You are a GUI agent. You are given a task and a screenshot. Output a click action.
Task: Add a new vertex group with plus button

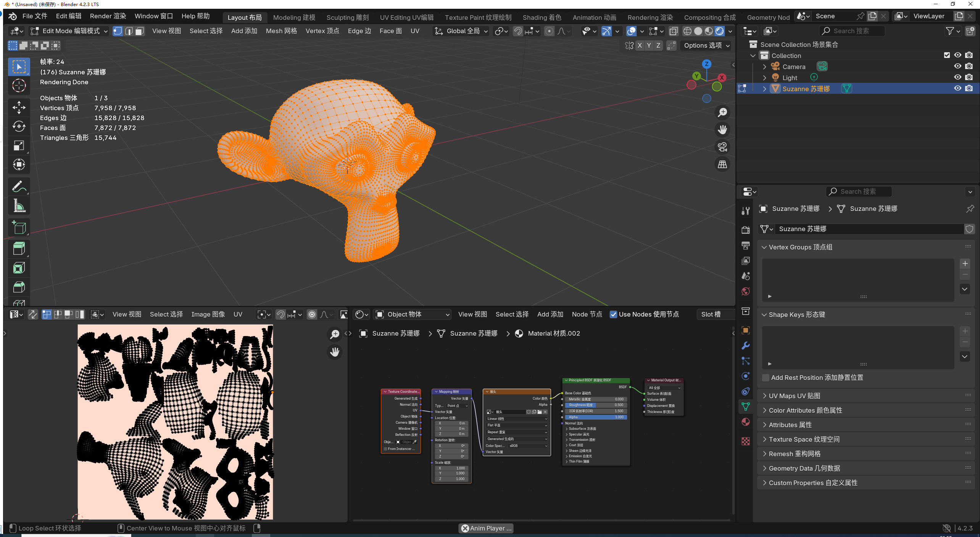[x=965, y=264]
